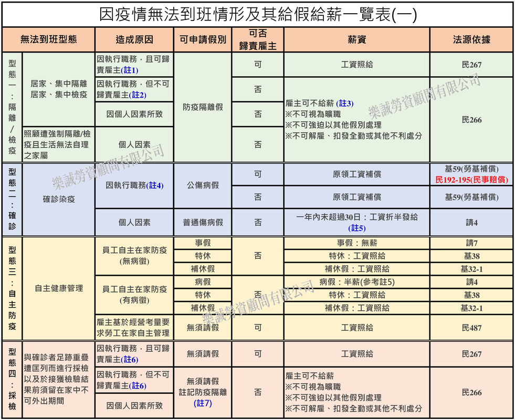
Task: Click (註6) in the 且可歸責雇主 cell
Action: click(130, 360)
